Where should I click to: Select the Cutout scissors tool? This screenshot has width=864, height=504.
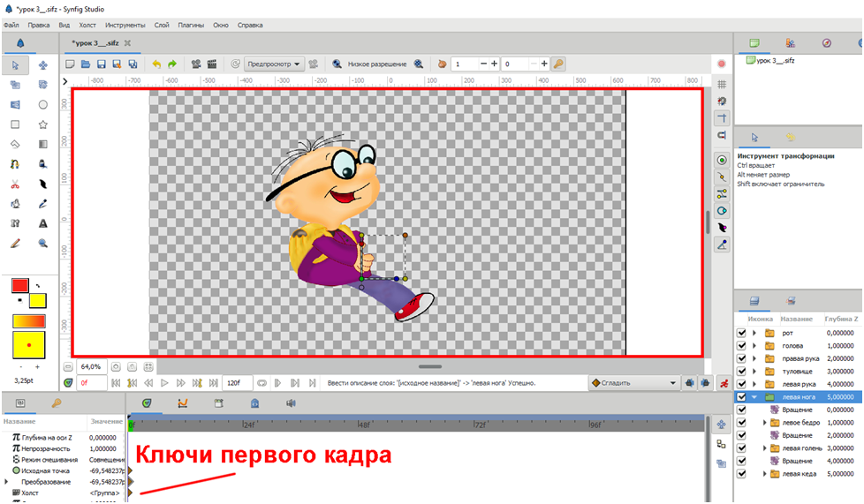click(15, 184)
